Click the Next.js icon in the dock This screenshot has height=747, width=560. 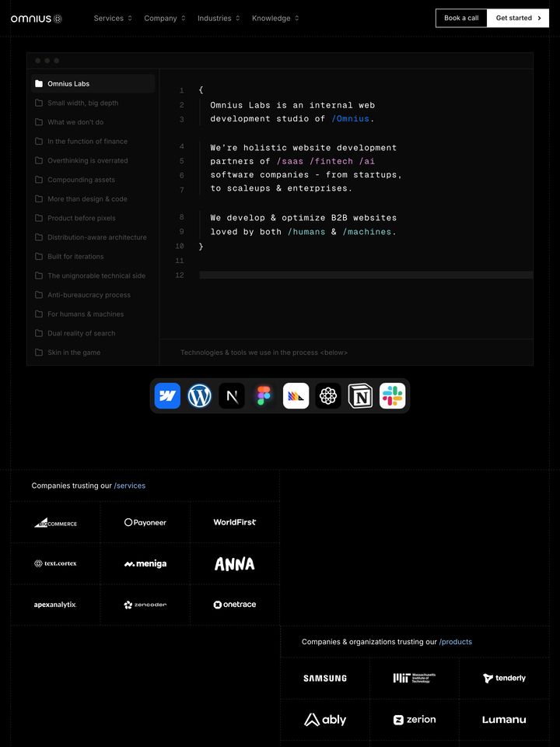click(232, 396)
